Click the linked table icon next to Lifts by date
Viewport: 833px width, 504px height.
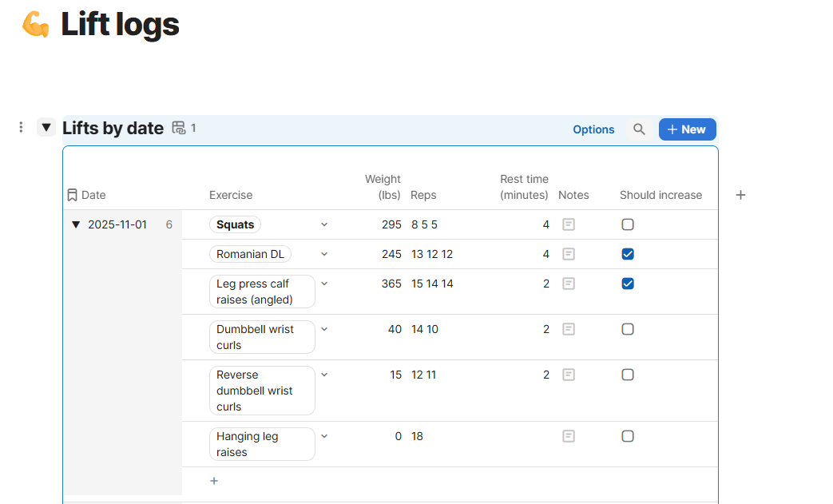tap(179, 128)
